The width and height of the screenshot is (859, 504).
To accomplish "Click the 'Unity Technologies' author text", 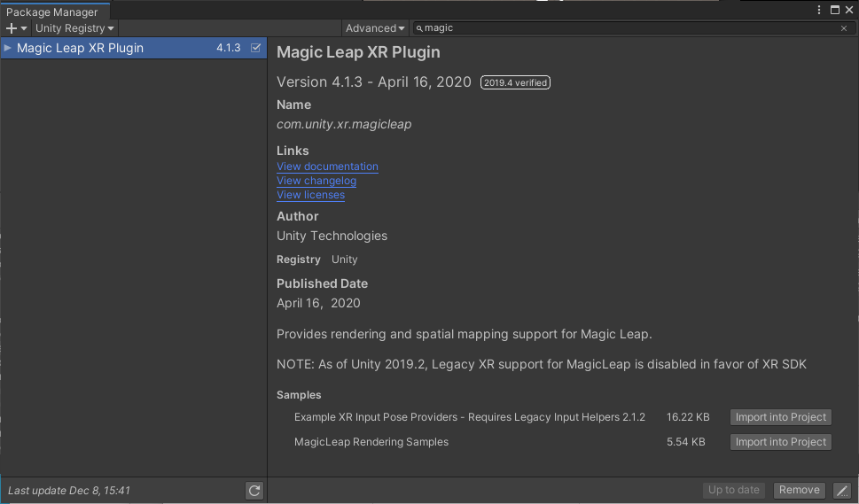I will 332,236.
